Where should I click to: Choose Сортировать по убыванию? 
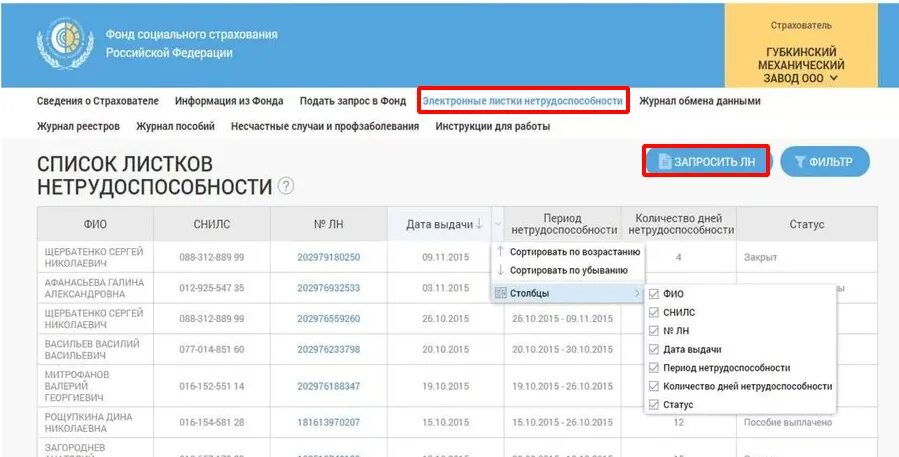pos(568,270)
